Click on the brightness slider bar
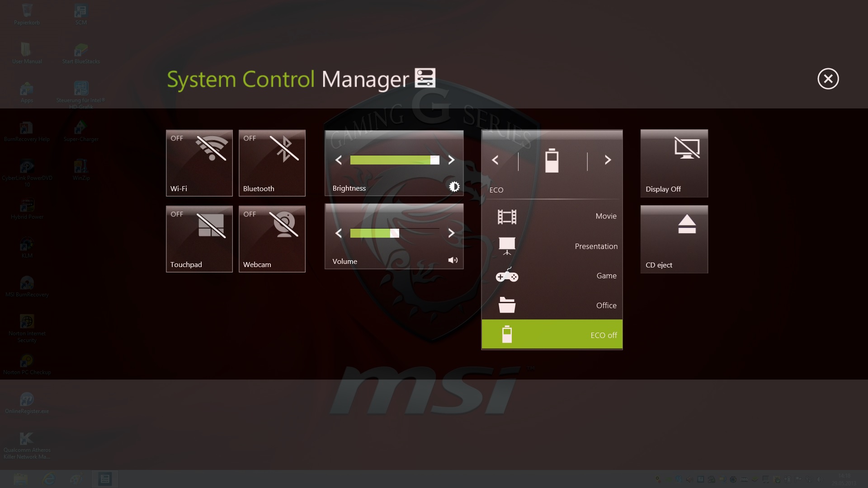868x488 pixels. point(394,160)
